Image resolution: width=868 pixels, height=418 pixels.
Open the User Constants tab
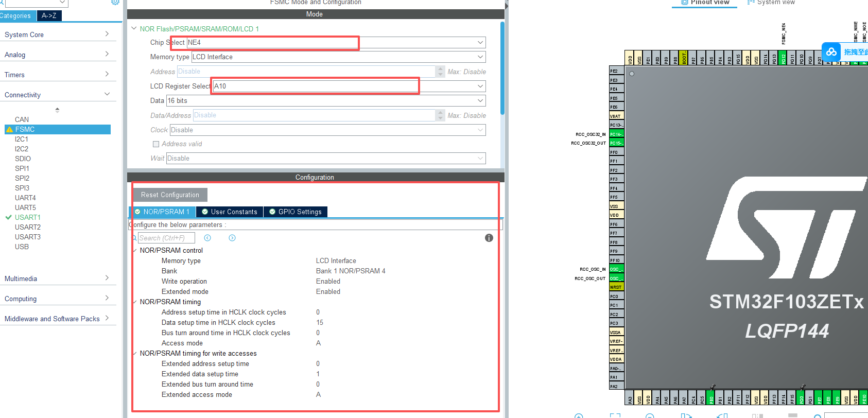(229, 212)
